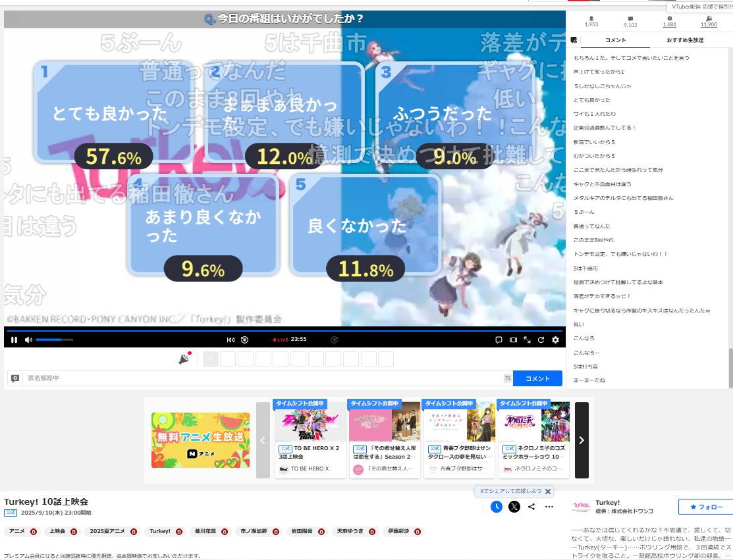Open dictionary icon beside 2025夏アニメ tag
The width and height of the screenshot is (733, 560).
pos(134,532)
